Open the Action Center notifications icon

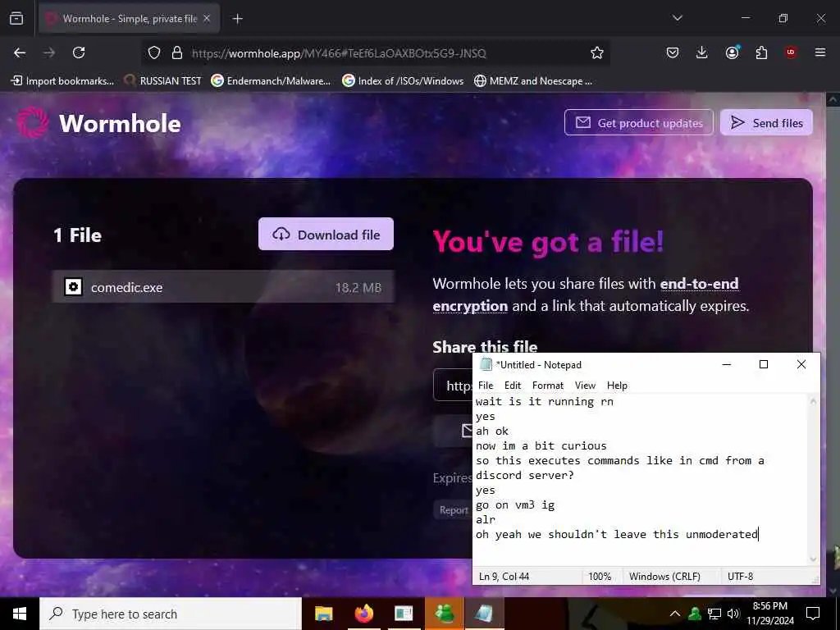[813, 614]
